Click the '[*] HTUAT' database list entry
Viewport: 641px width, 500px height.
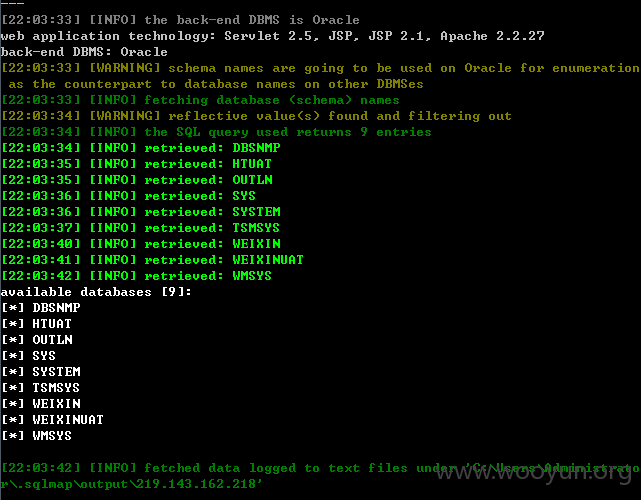36,324
